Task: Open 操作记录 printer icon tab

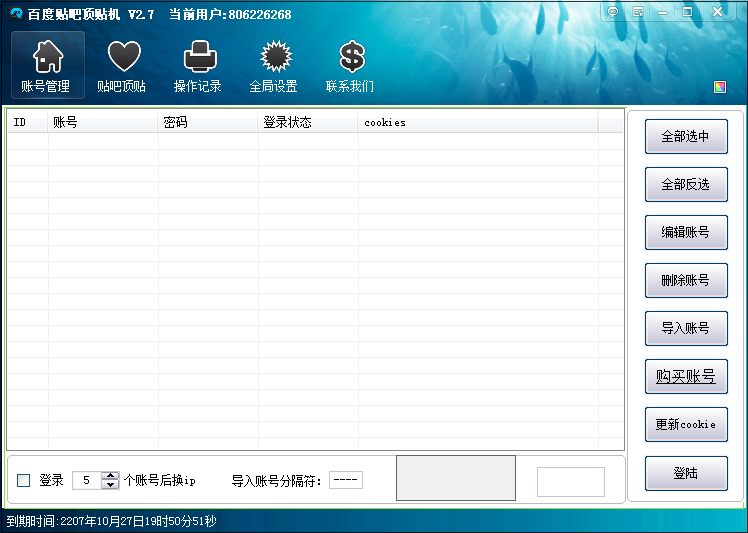Action: point(199,65)
